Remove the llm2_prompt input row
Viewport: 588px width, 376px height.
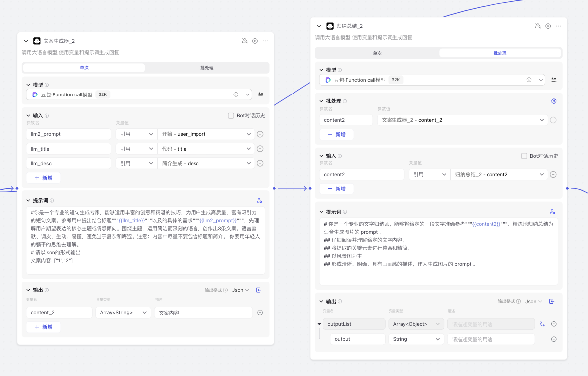click(x=260, y=134)
